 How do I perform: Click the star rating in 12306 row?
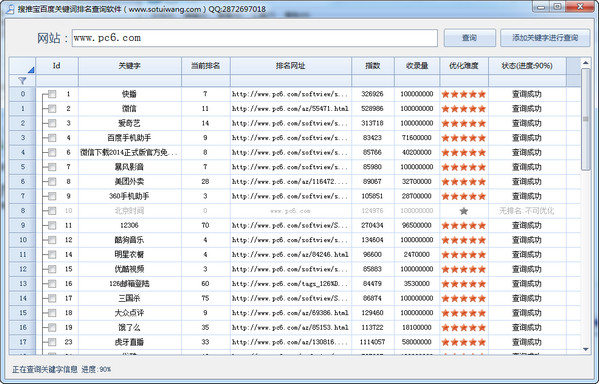[x=463, y=225]
